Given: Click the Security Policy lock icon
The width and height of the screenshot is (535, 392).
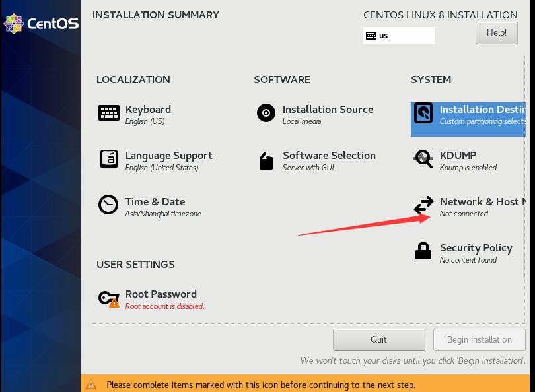Looking at the screenshot, I should (x=423, y=251).
